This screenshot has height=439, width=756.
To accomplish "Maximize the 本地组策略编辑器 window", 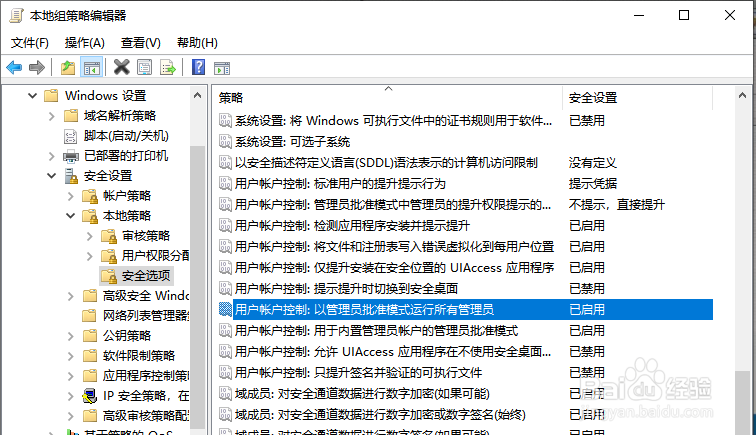I will click(684, 15).
